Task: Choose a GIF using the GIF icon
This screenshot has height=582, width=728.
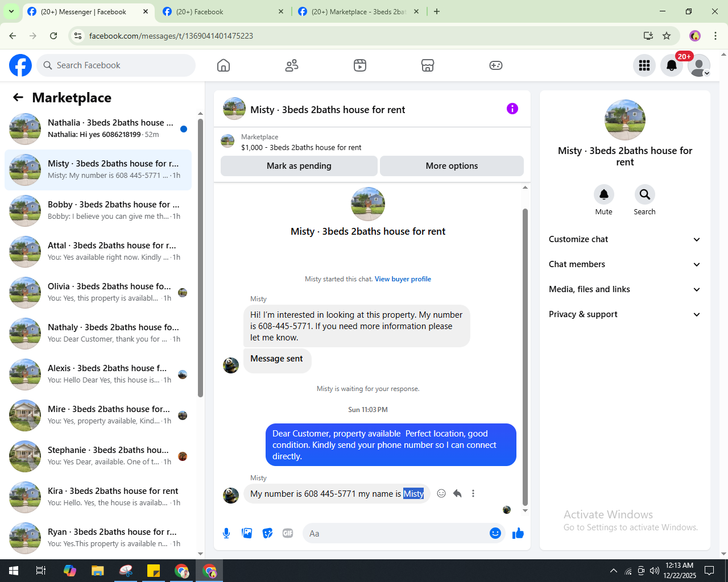Action: pos(288,533)
